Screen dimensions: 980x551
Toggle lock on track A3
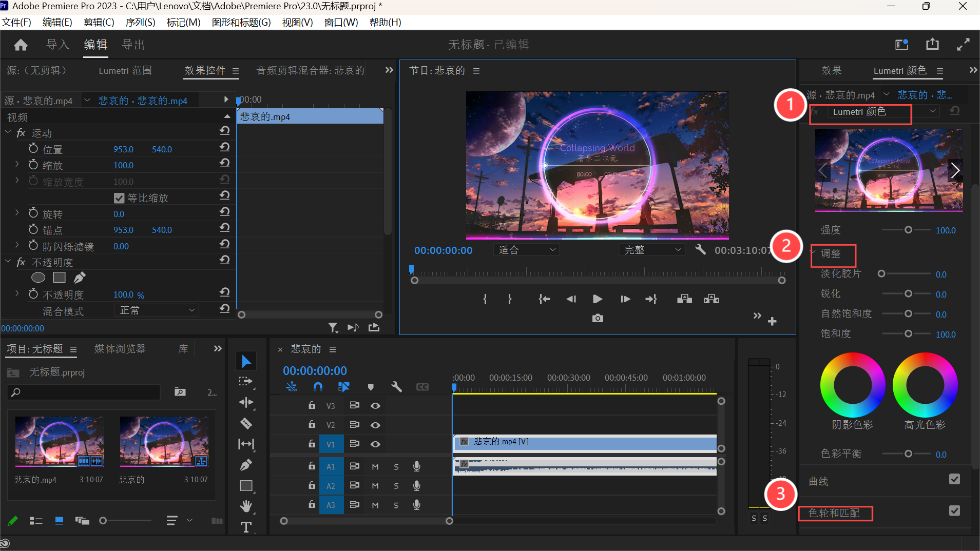pyautogui.click(x=312, y=505)
